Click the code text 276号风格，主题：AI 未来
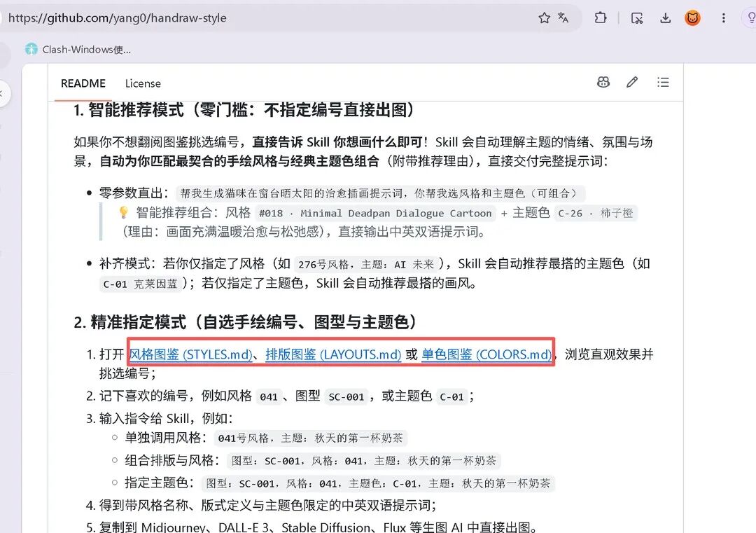 click(366, 264)
